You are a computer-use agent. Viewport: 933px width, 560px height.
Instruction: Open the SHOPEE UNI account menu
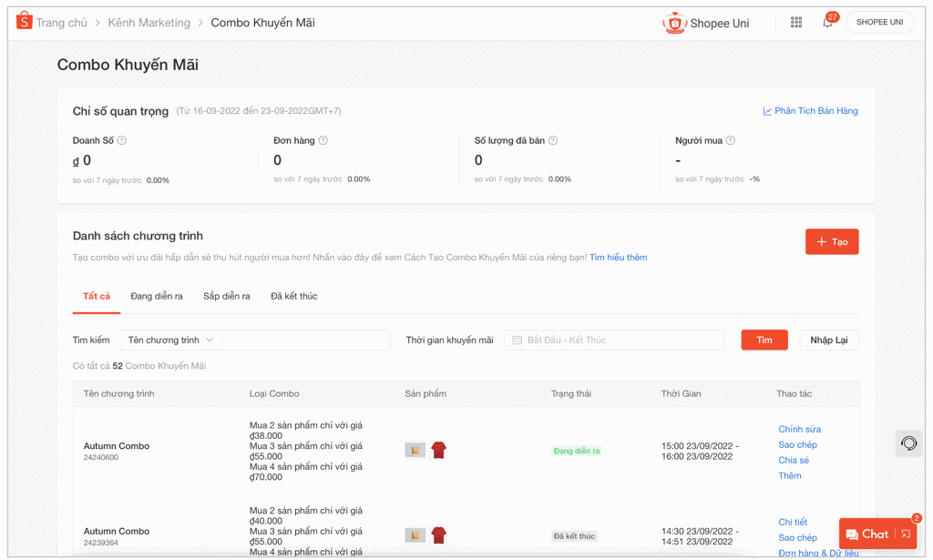[x=879, y=22]
